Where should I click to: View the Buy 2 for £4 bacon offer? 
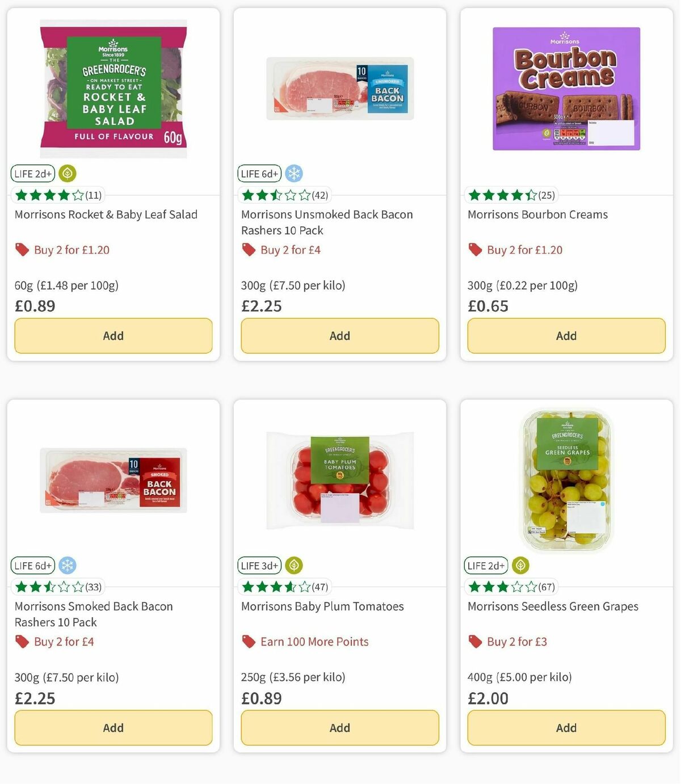(289, 250)
